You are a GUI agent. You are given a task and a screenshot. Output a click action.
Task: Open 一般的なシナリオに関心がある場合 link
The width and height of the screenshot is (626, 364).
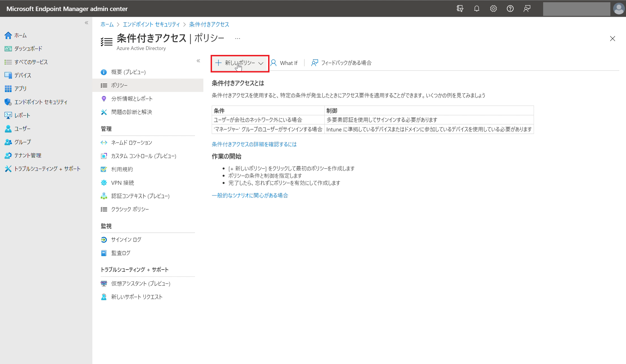(x=250, y=196)
